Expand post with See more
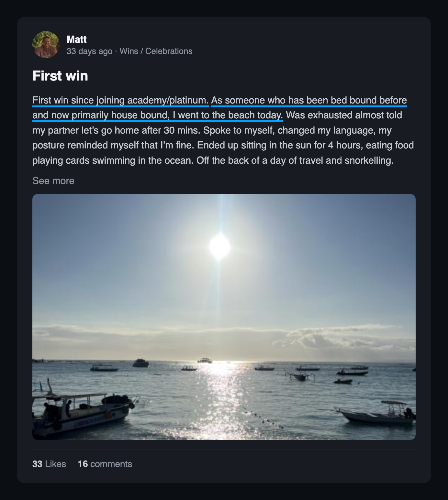Image resolution: width=448 pixels, height=500 pixels. 53,180
